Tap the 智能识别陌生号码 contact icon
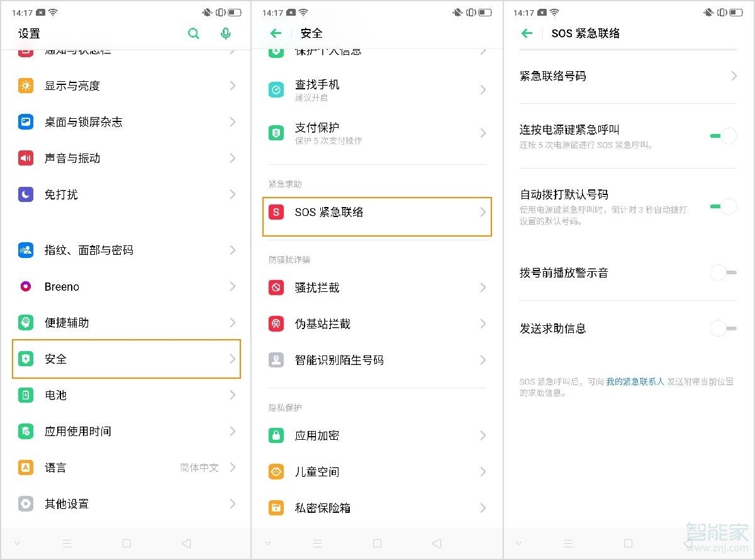 coord(276,360)
